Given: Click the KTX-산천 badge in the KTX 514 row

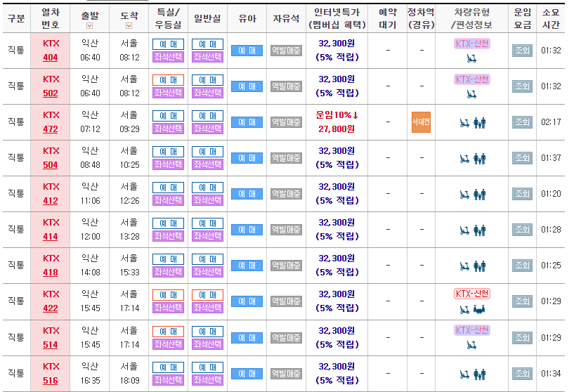Looking at the screenshot, I should click(x=472, y=330).
